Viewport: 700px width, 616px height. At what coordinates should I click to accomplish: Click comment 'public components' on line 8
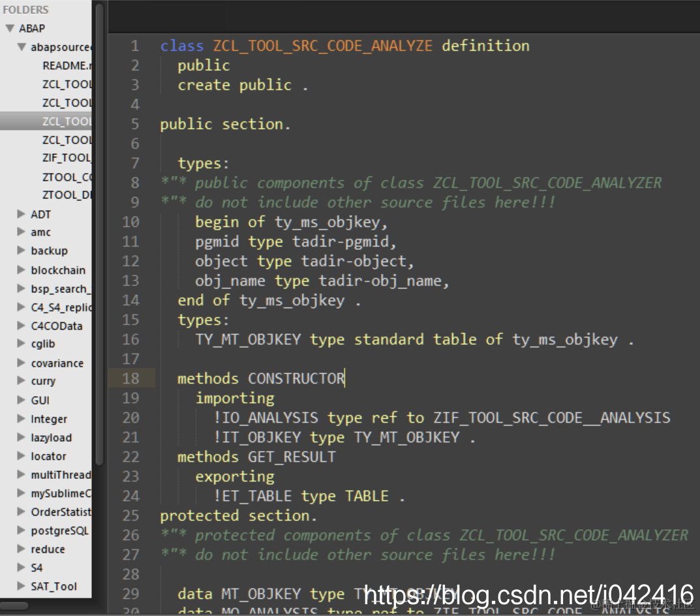pos(269,183)
